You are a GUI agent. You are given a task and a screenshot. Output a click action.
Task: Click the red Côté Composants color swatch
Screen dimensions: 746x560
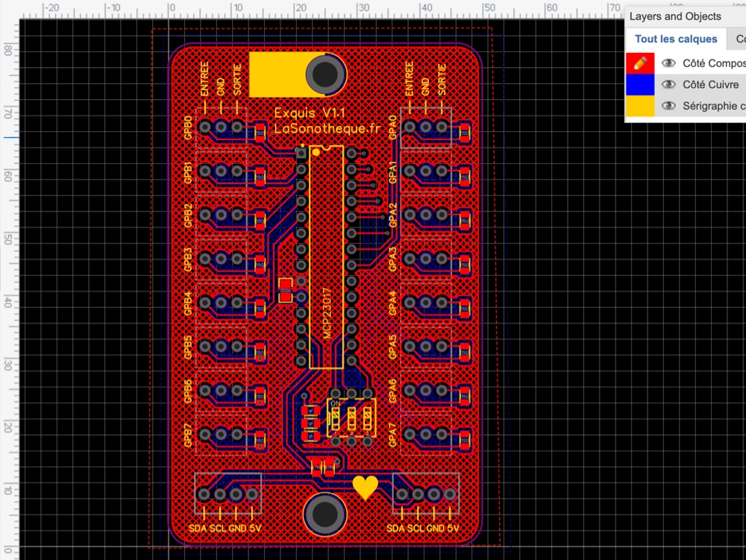[x=640, y=63]
